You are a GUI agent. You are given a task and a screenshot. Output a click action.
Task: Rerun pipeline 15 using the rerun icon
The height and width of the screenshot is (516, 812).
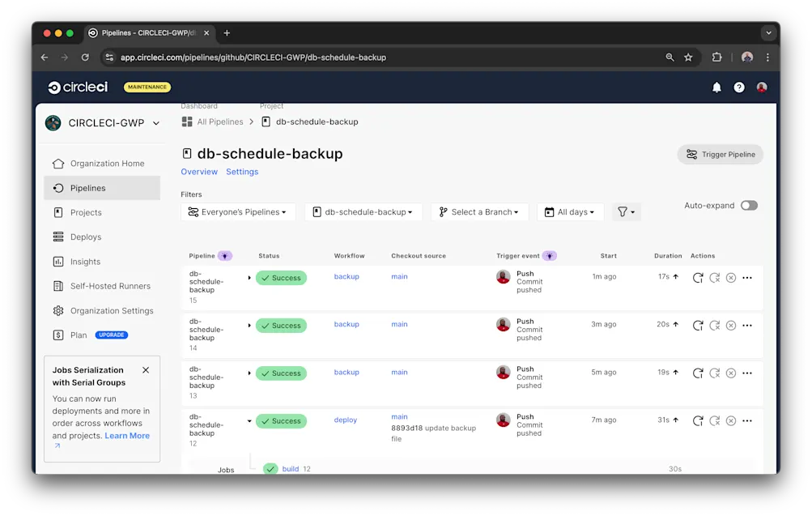(x=697, y=277)
